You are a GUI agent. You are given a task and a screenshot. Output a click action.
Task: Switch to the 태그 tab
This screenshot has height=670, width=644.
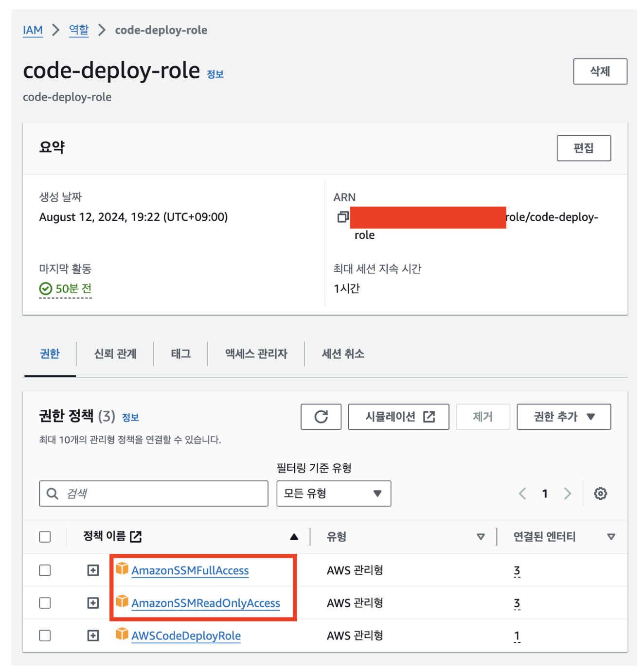[180, 353]
